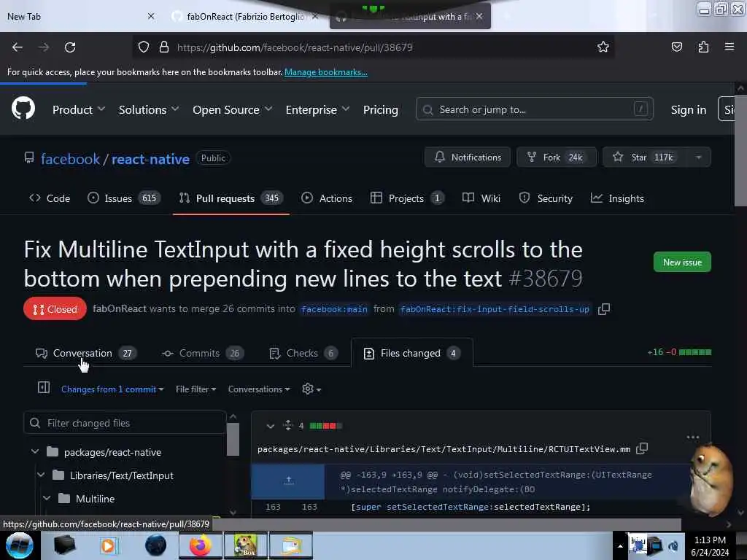Viewport: 747px width, 560px height.
Task: Copy the RCTUITextView.mm file path icon
Action: pyautogui.click(x=642, y=448)
